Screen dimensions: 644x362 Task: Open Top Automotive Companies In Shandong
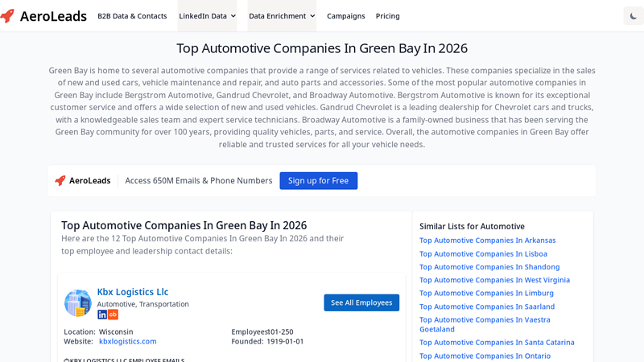[x=489, y=267]
